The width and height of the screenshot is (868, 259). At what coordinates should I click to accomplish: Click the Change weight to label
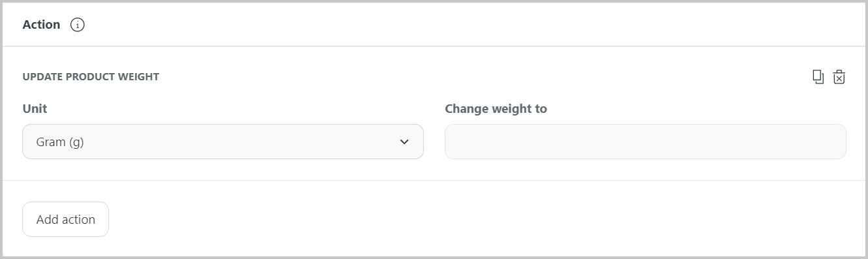tap(496, 109)
